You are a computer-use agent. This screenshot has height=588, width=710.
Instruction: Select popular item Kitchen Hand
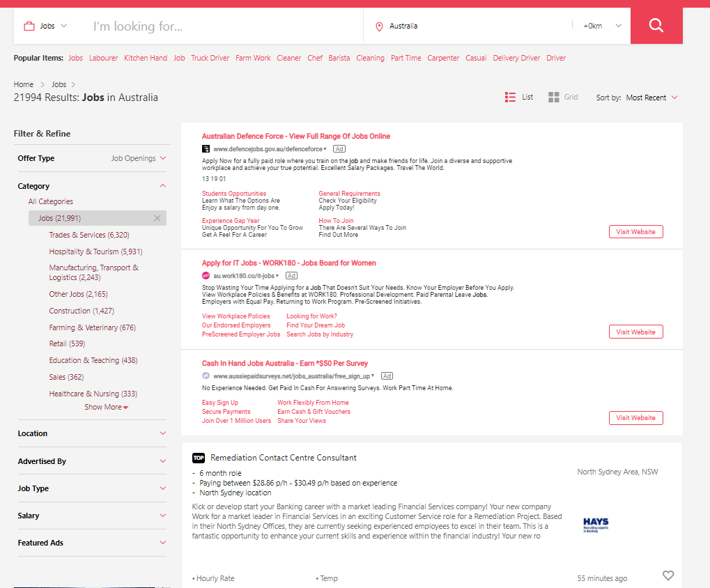[146, 58]
